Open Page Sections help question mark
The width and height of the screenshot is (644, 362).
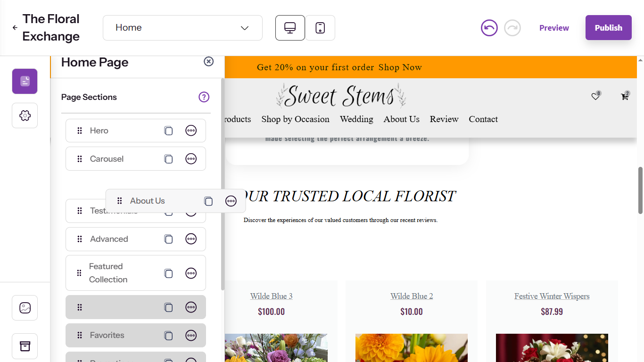point(204,97)
